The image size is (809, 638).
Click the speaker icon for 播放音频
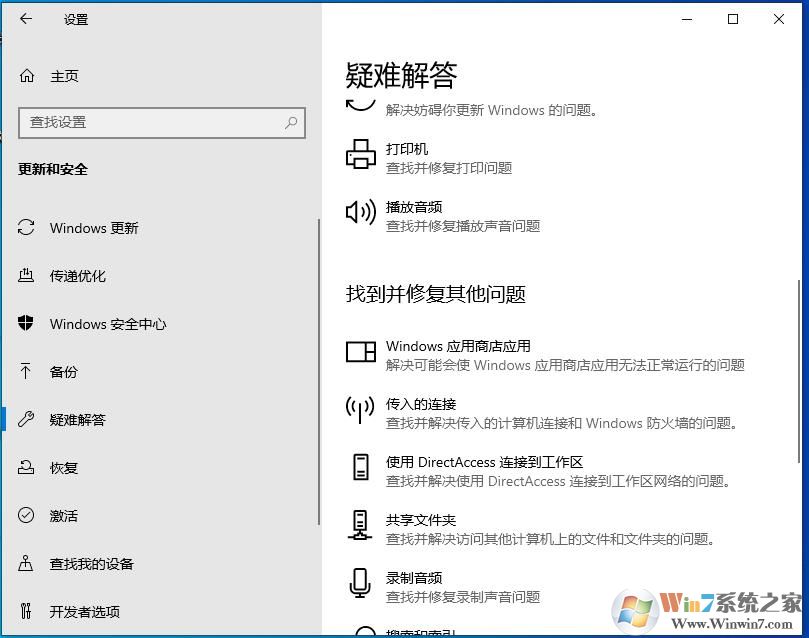coord(361,212)
